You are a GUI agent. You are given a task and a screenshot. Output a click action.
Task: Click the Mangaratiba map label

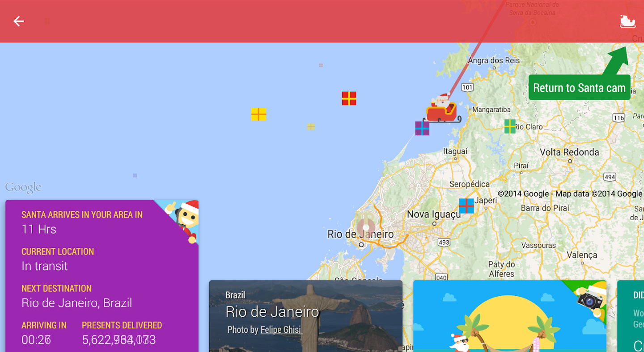[491, 109]
